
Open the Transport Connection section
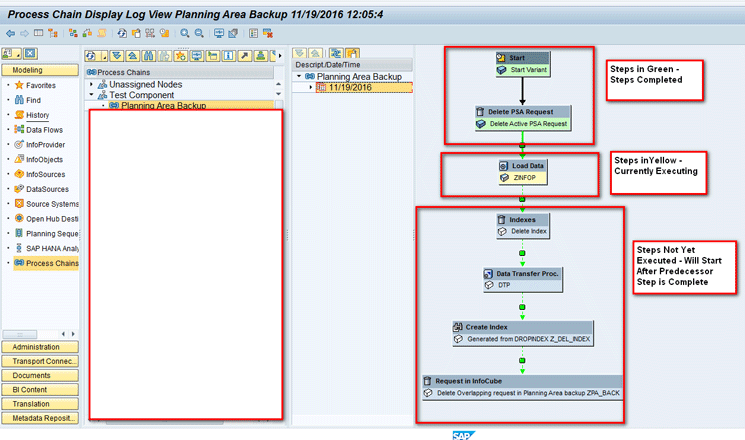40,361
